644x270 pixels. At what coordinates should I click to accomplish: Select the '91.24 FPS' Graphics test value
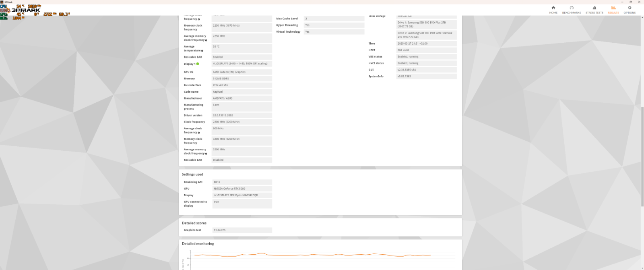[x=242, y=230]
